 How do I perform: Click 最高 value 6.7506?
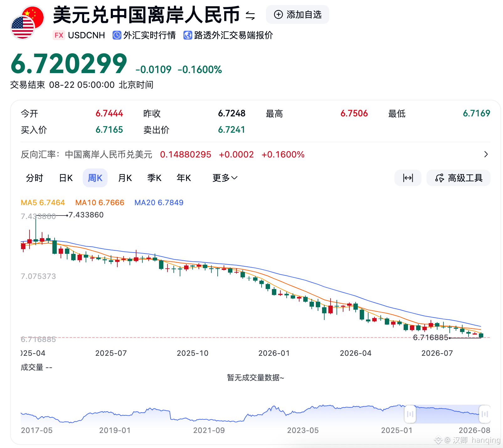[x=354, y=113]
